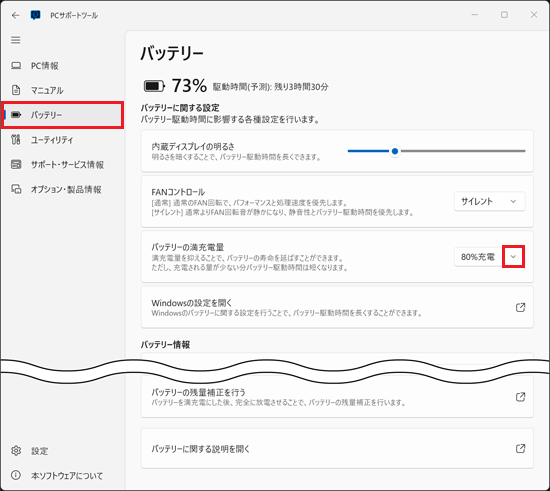Expand the chevron of バッテリーの満充電量 dropdown
Viewport: 550px width, 491px height.
point(513,257)
